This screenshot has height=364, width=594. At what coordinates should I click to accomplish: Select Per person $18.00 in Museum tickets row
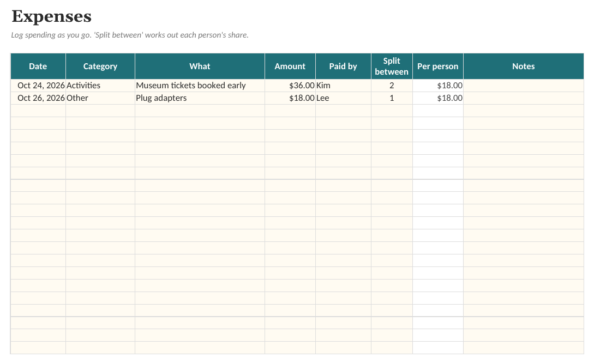pos(438,86)
